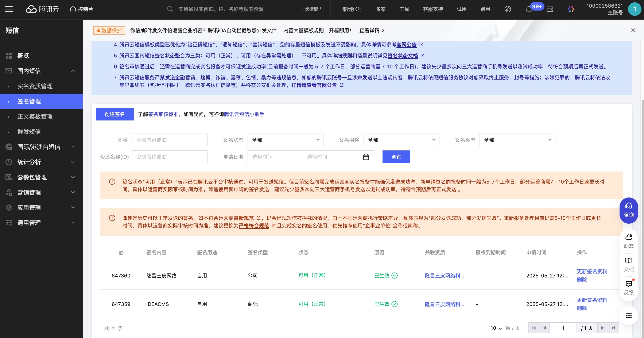Click the calendar icon in date range
The width and height of the screenshot is (644, 338).
click(366, 157)
